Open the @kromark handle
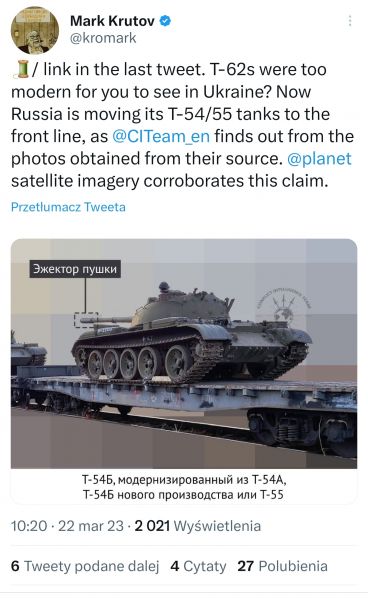 103,38
